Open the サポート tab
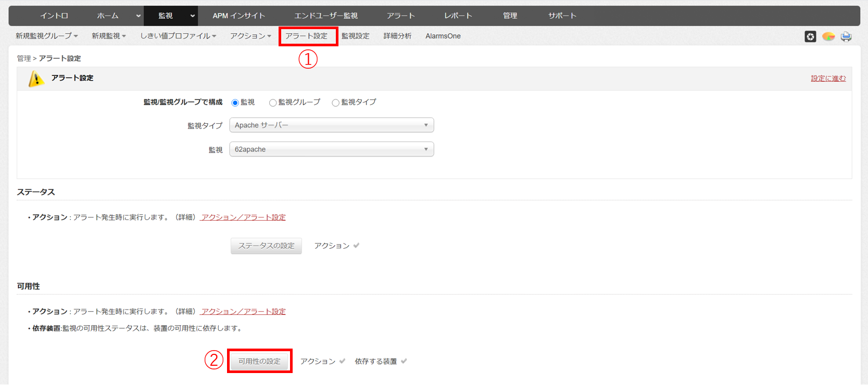The width and height of the screenshot is (868, 385). click(x=562, y=16)
